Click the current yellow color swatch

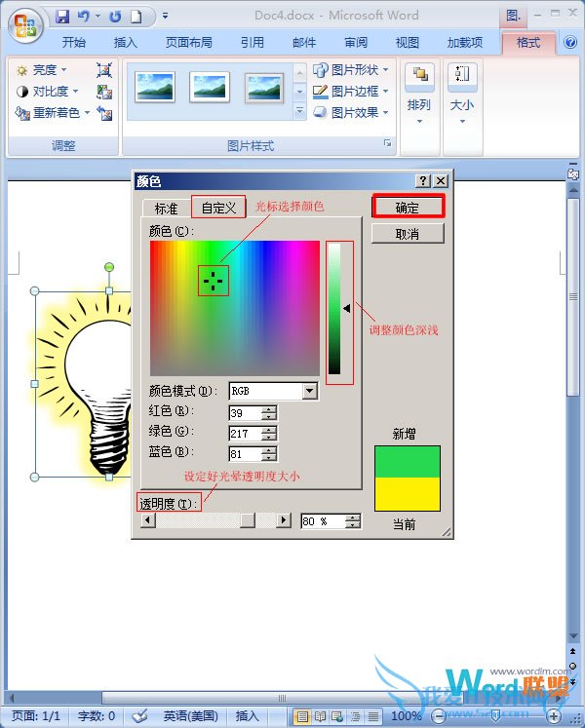[x=408, y=494]
